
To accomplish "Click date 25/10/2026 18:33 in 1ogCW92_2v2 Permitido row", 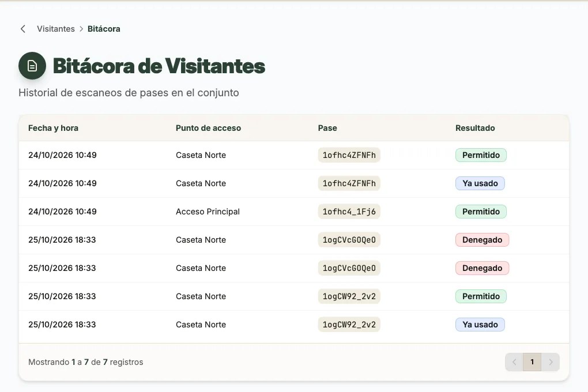I will pos(62,296).
